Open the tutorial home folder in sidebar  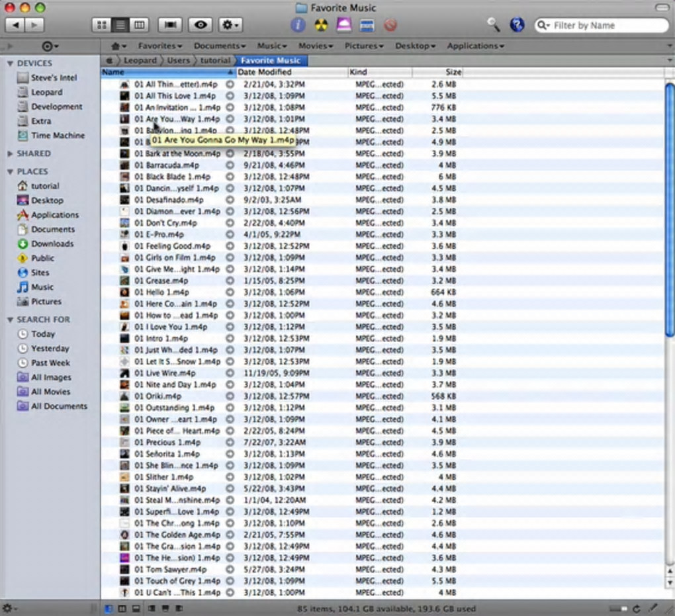pos(38,185)
